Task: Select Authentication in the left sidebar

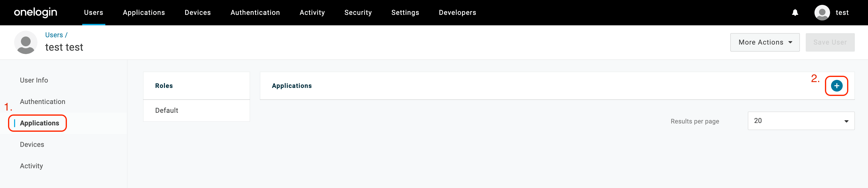Action: (43, 101)
